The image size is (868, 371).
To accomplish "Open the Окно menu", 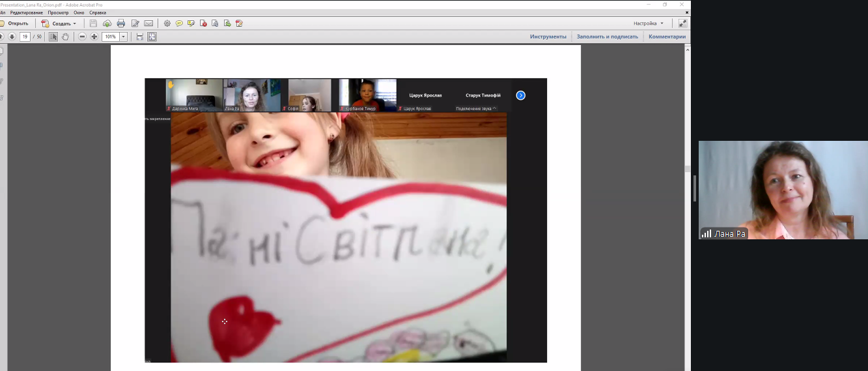I will (79, 12).
